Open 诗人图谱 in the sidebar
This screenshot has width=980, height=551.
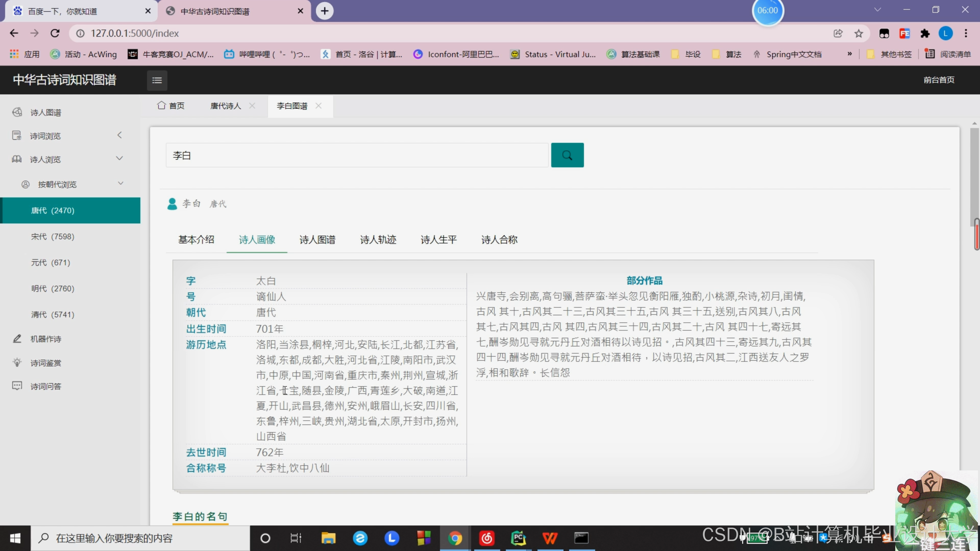click(46, 112)
